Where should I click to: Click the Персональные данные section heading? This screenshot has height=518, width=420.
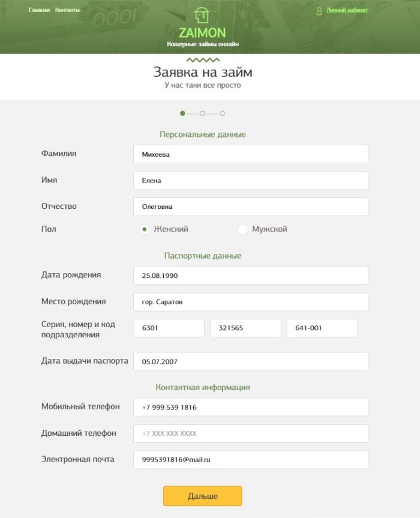coord(203,134)
